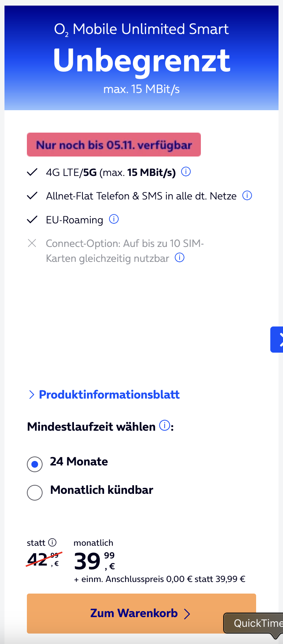Click checkmark next to Allnet-Flat Telefon
The width and height of the screenshot is (283, 644).
tap(32, 196)
